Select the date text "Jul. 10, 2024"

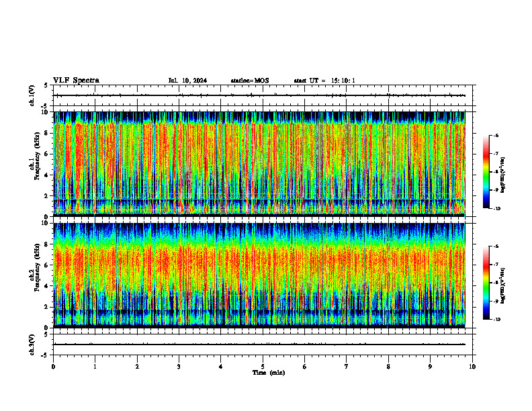point(187,81)
